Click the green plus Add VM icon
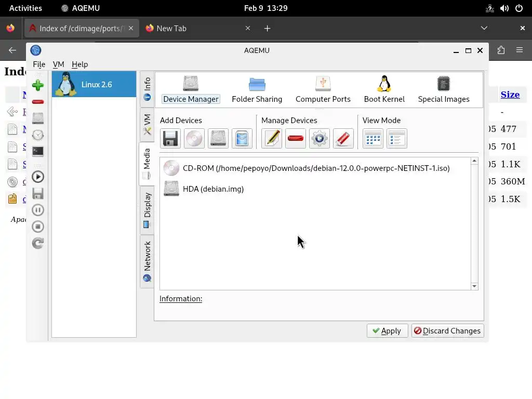 pyautogui.click(x=37, y=85)
